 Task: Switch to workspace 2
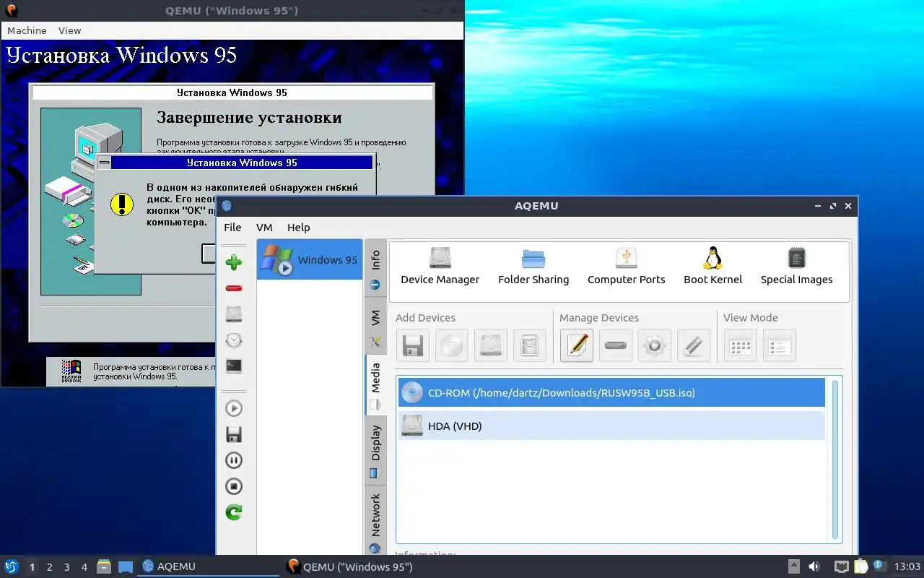[49, 567]
